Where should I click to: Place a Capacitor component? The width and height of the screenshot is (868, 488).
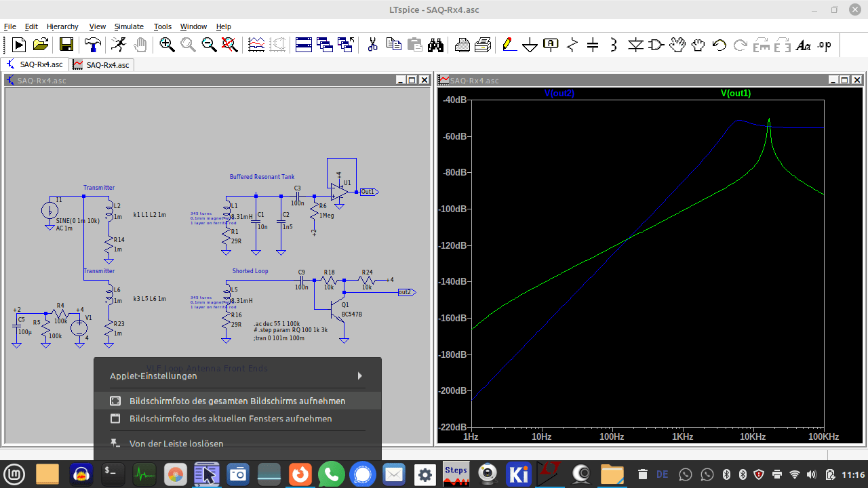[593, 45]
